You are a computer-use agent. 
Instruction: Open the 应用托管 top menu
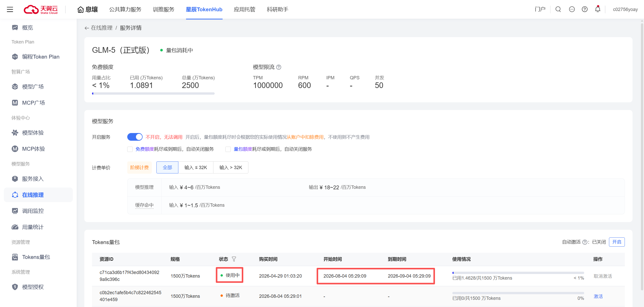pos(245,9)
